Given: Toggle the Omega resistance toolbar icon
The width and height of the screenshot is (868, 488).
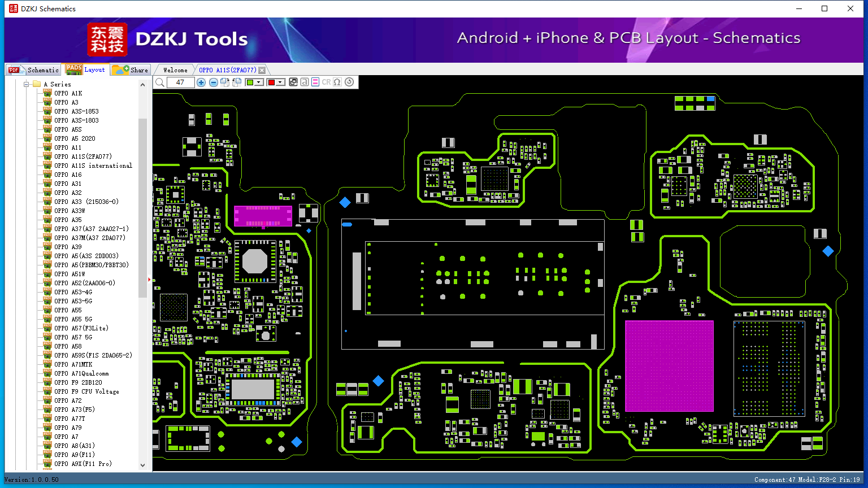Looking at the screenshot, I should coord(337,82).
